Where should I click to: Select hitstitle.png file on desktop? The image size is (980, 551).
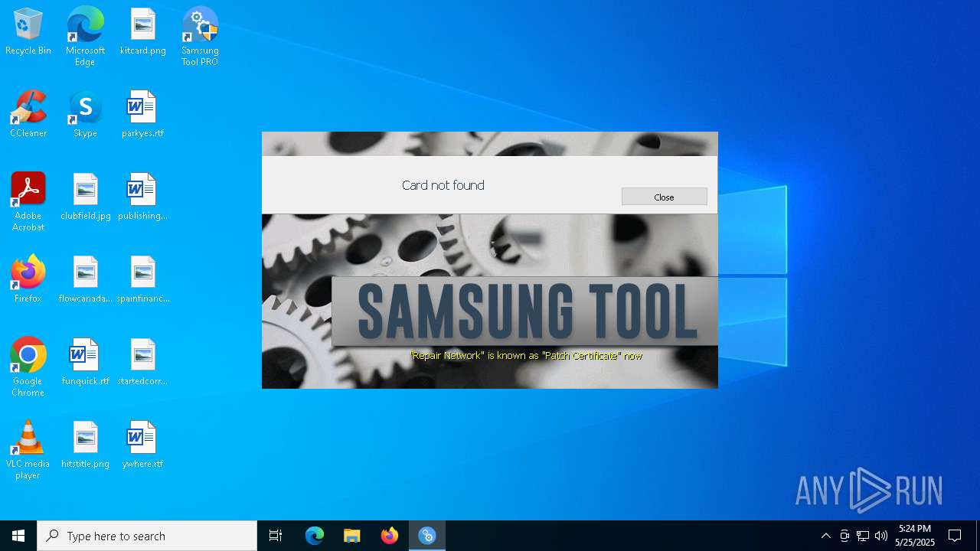(x=86, y=445)
